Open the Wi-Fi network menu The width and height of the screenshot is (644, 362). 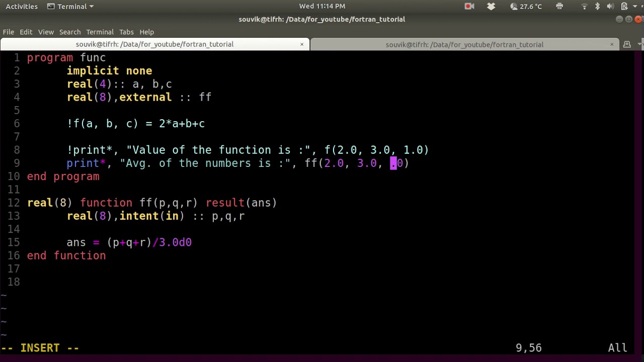point(584,7)
